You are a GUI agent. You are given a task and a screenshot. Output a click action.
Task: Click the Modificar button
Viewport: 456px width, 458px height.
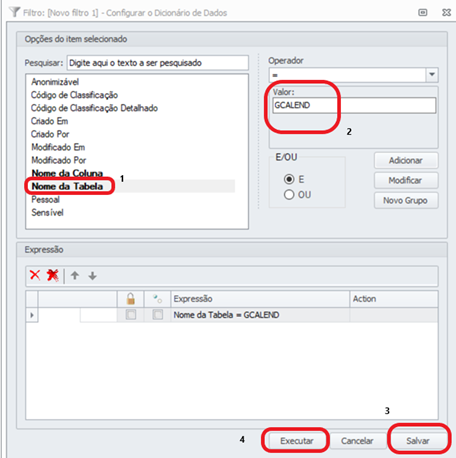click(x=406, y=180)
